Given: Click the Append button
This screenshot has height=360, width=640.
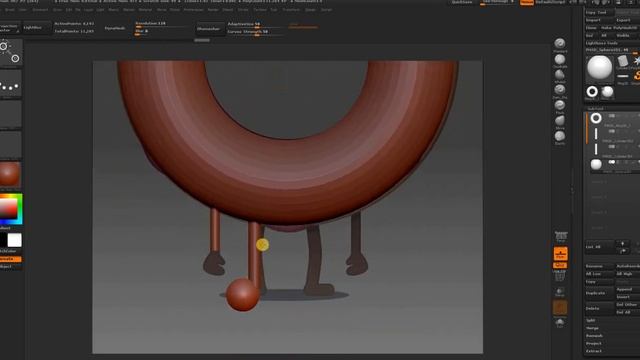Looking at the screenshot, I should (x=628, y=289).
